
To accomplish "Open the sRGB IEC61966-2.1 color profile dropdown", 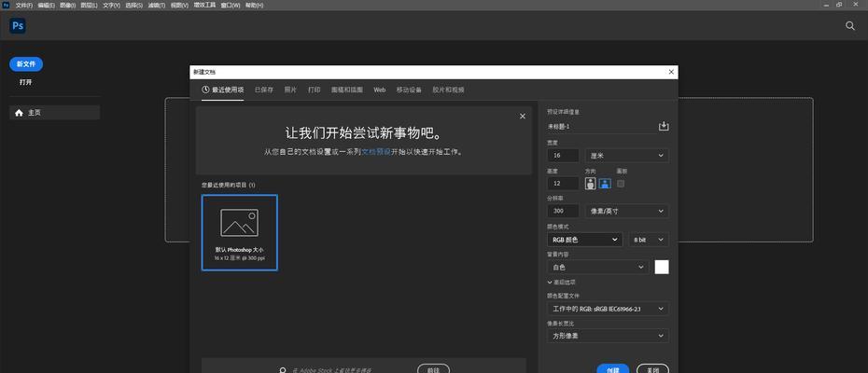I will [608, 309].
